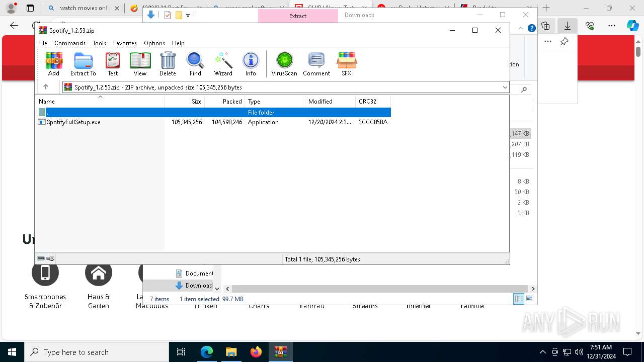Viewport: 644px width, 362px height.
Task: Switch Explorer to large icons view
Action: [529, 299]
